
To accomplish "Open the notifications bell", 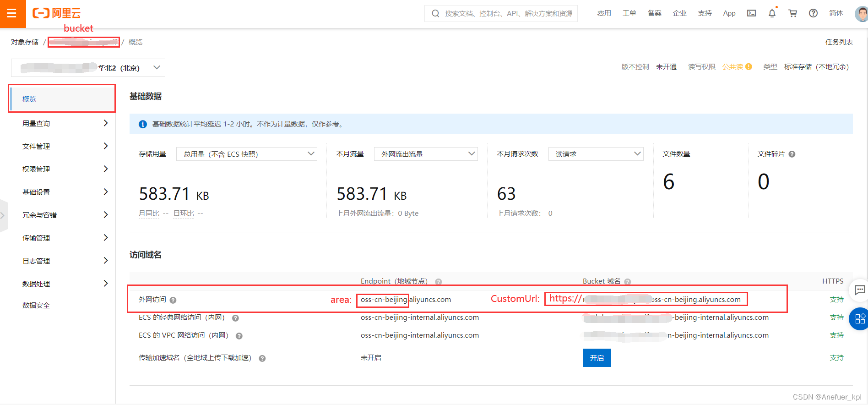I will tap(772, 13).
